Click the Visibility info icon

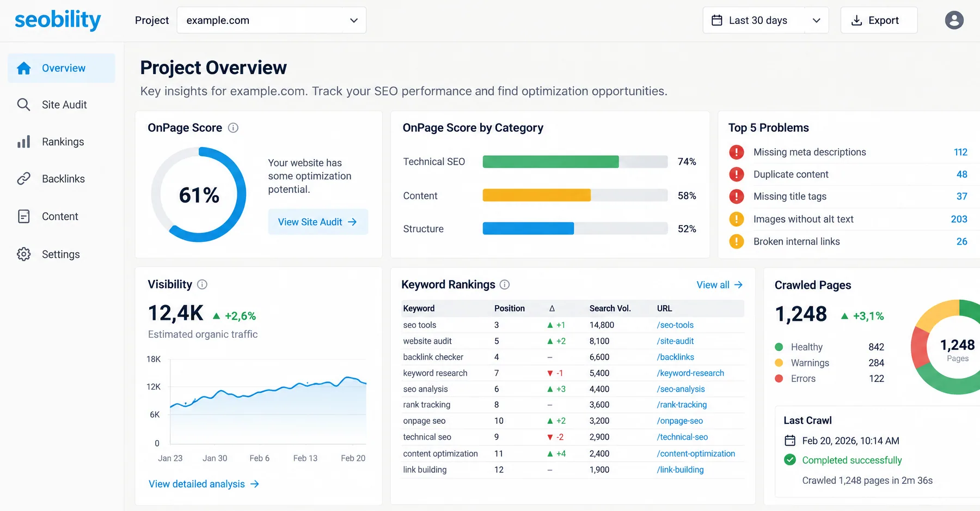(x=202, y=284)
